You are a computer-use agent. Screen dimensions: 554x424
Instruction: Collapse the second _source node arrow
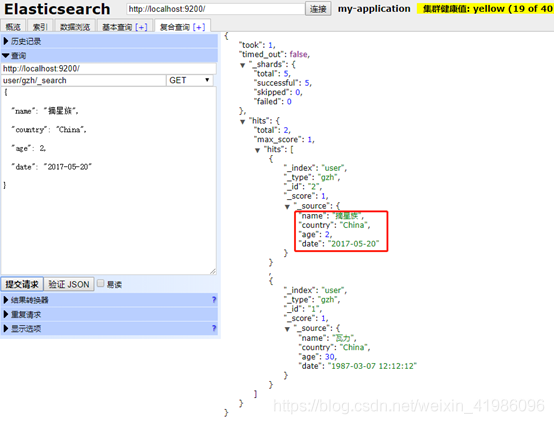(x=287, y=329)
